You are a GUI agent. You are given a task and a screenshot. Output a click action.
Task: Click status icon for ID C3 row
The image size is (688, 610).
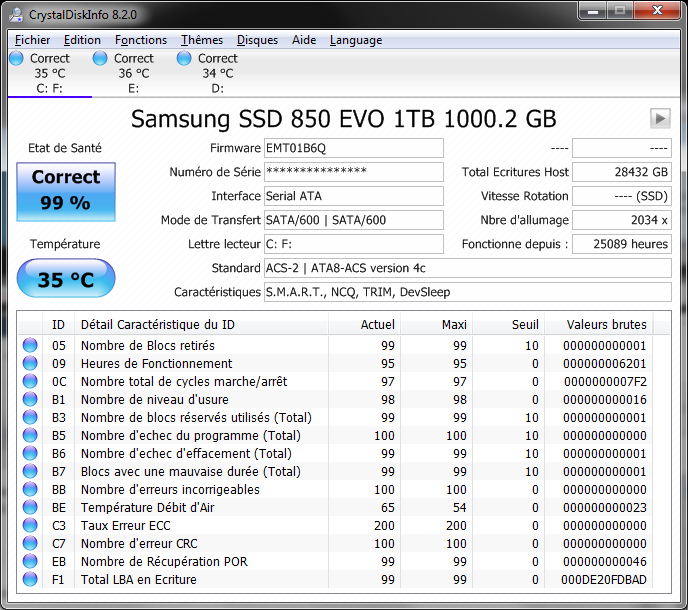[30, 525]
